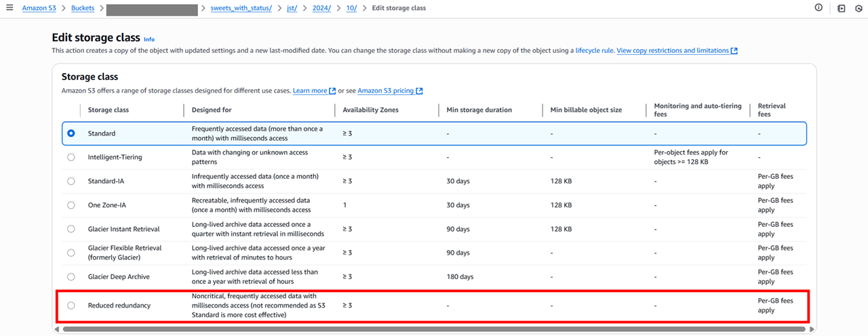Image resolution: width=868 pixels, height=336 pixels.
Task: Select the Standard storage class radio
Action: coord(71,133)
